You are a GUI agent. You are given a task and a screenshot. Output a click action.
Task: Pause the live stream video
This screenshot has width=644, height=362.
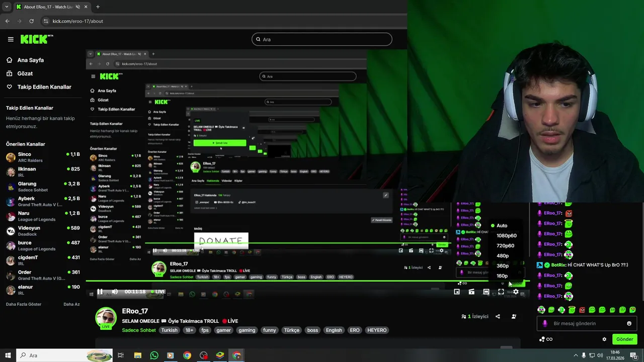tap(100, 292)
